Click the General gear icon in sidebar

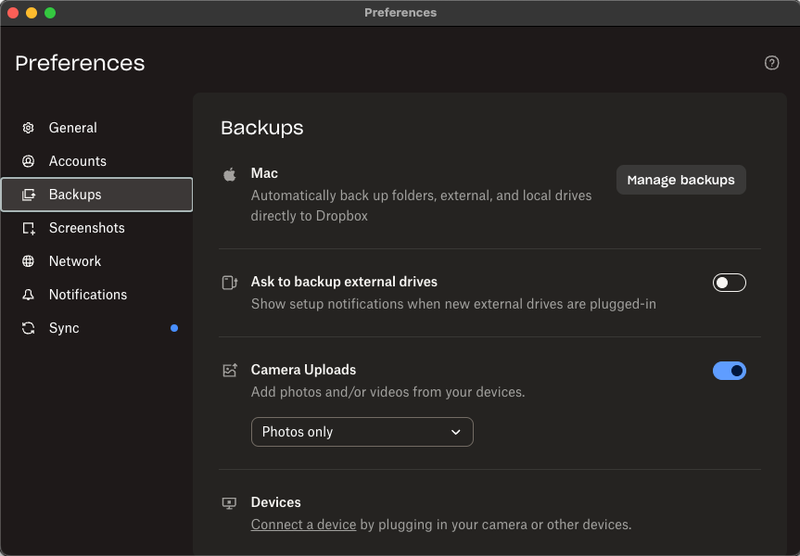point(28,128)
